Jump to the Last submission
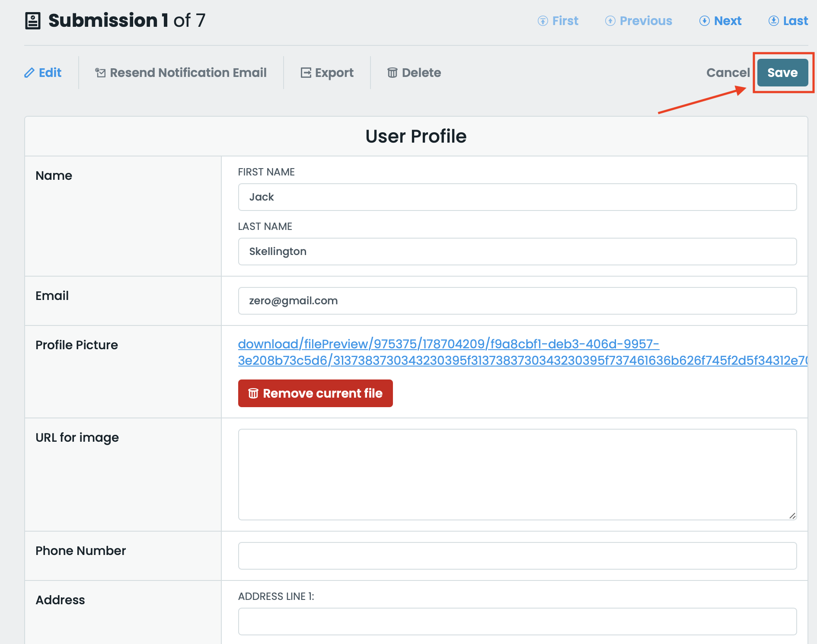The image size is (817, 644). (x=795, y=21)
